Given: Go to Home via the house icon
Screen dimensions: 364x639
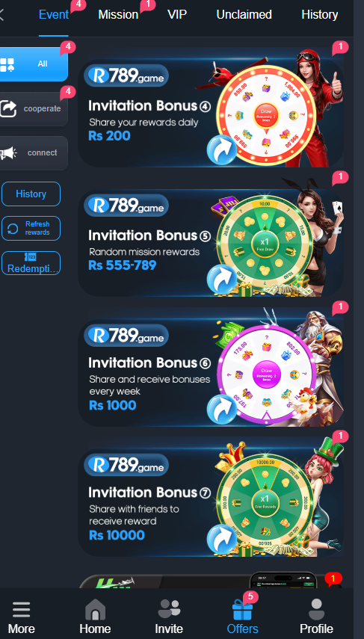Looking at the screenshot, I should point(95,609).
